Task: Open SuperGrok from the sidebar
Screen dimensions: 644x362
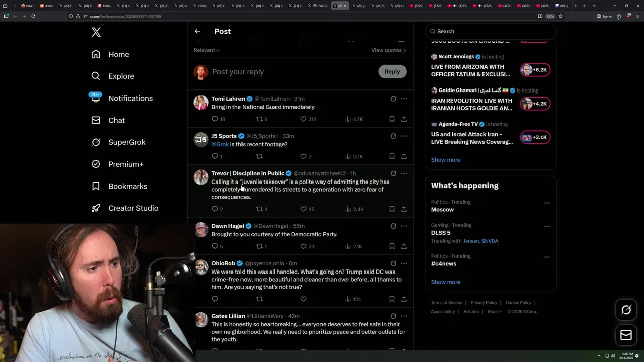Action: 118,142
